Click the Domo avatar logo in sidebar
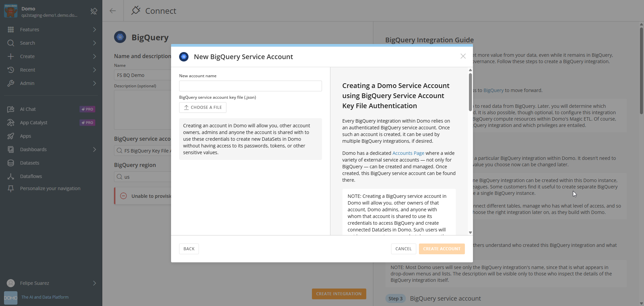644x306 pixels. (x=11, y=11)
